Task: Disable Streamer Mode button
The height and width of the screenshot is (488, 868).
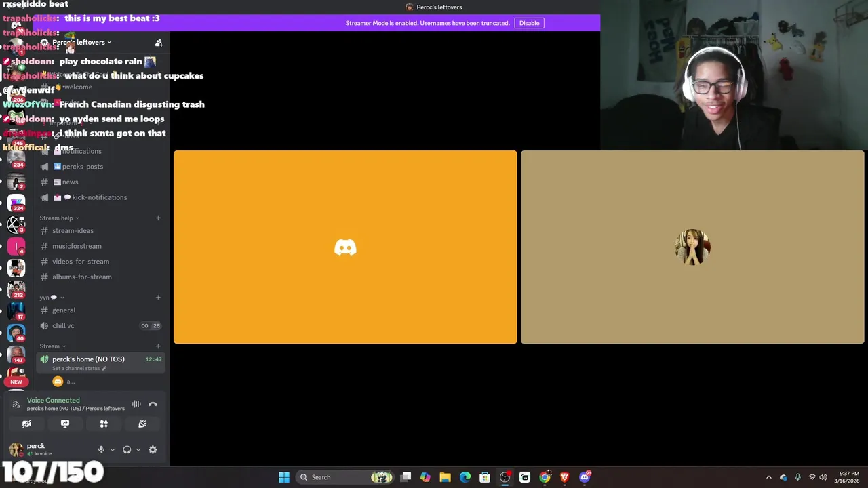Action: point(529,23)
